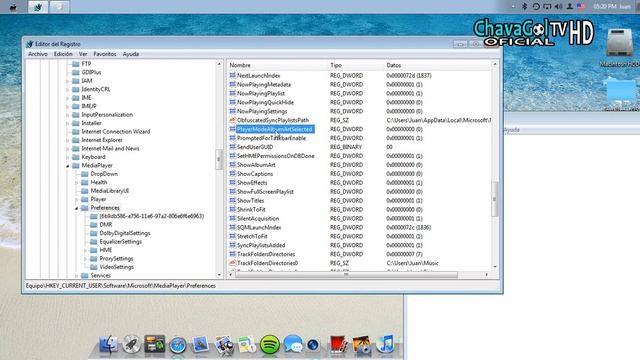
Task: Open iTunes music note in dock
Action: (385, 344)
